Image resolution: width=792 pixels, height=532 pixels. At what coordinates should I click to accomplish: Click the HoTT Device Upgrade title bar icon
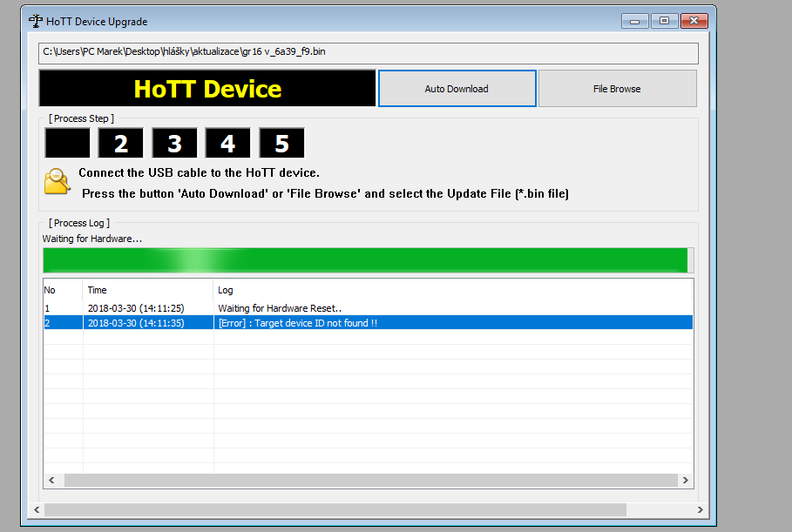(x=36, y=21)
